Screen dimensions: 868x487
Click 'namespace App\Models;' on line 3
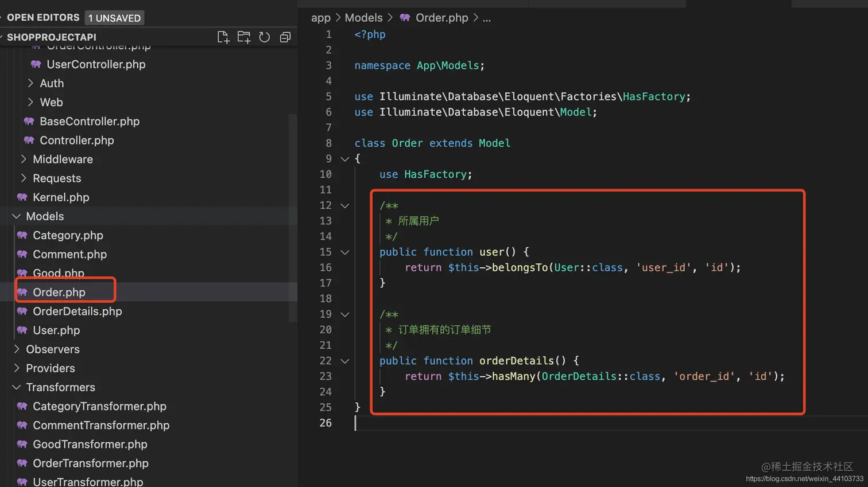(x=420, y=65)
